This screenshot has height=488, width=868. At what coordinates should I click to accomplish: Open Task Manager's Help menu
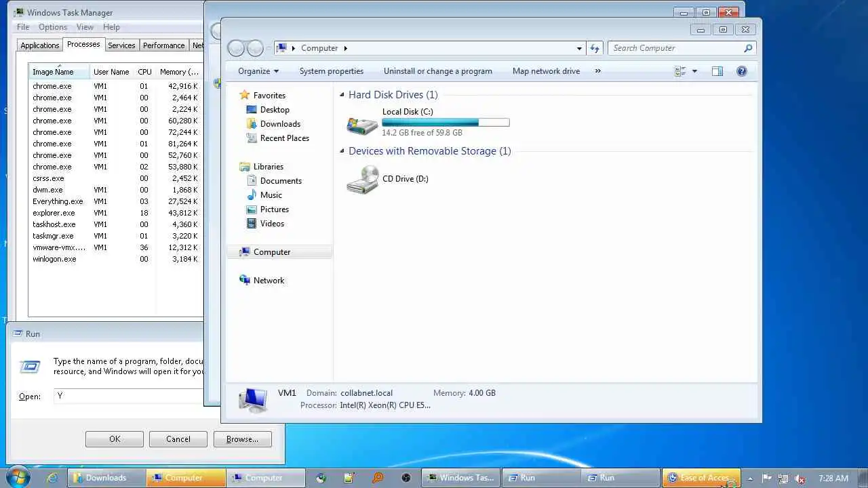pos(111,27)
